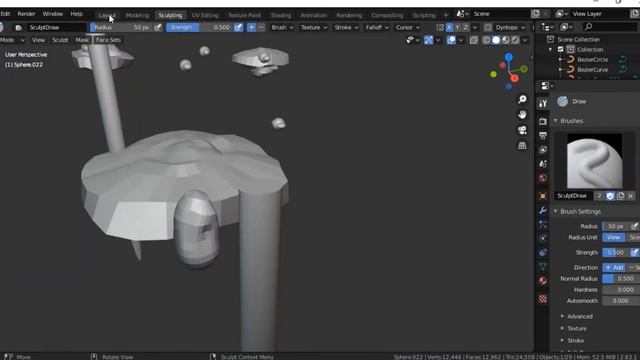Open the Render properties tab icon
Viewport: 640px width, 360px height.
[542, 121]
